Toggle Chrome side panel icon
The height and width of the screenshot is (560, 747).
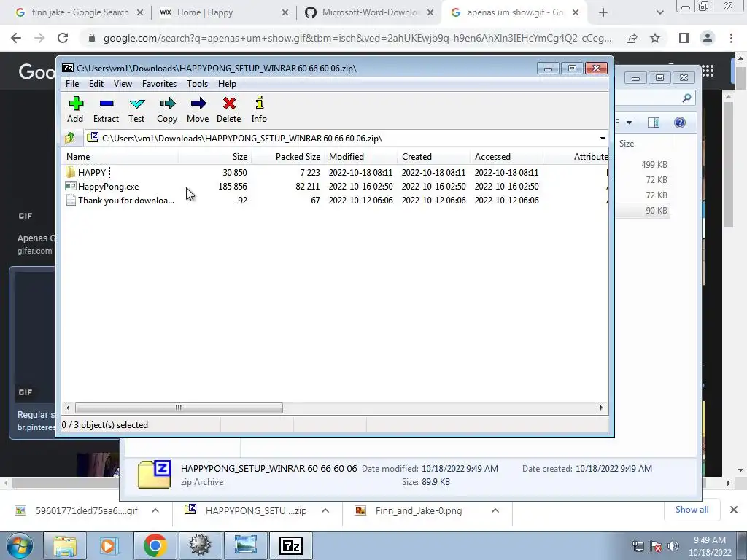coord(684,38)
